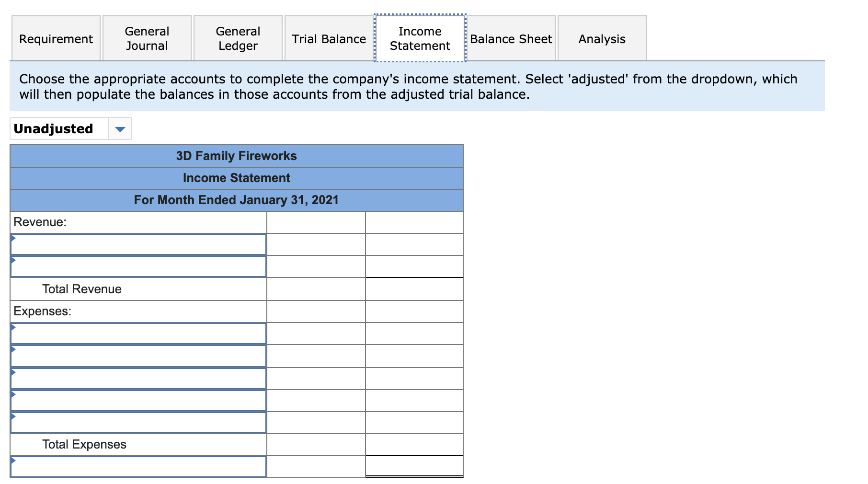The height and width of the screenshot is (484, 868).
Task: Go to the Analysis tab
Action: (x=602, y=38)
